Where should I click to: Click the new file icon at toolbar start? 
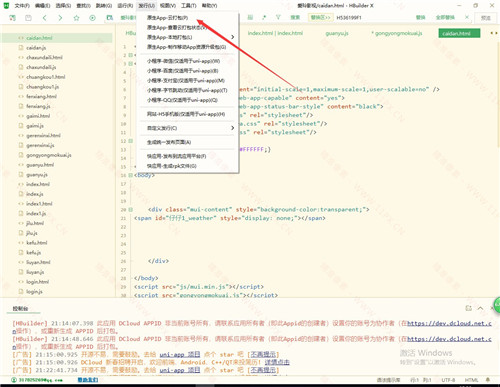pos(12,18)
